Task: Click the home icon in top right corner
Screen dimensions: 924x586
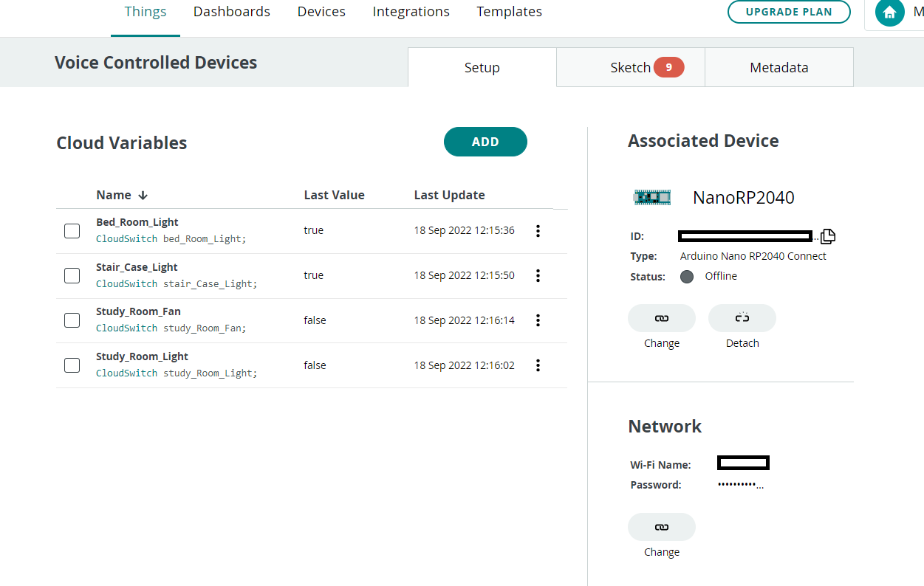Action: pos(889,13)
